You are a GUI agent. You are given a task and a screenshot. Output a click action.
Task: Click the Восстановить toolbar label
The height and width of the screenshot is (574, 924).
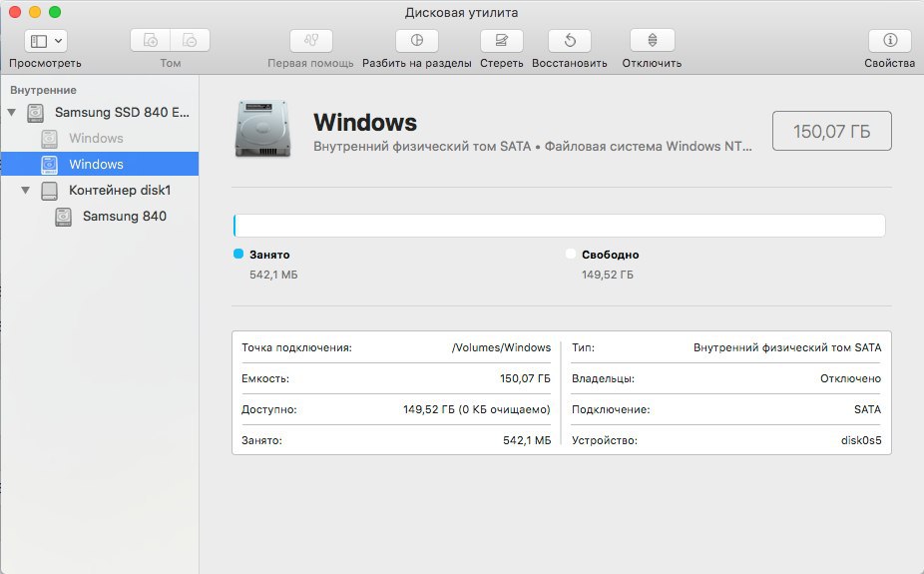[x=569, y=63]
